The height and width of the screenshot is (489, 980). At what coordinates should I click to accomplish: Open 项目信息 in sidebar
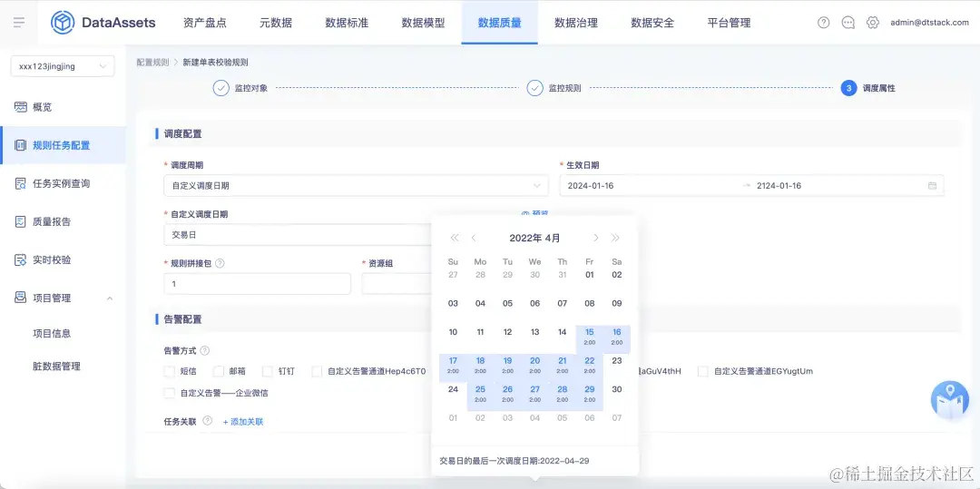point(52,333)
